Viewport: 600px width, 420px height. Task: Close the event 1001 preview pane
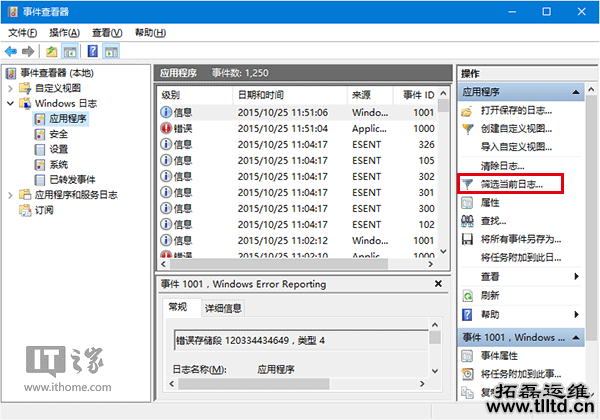click(x=438, y=284)
